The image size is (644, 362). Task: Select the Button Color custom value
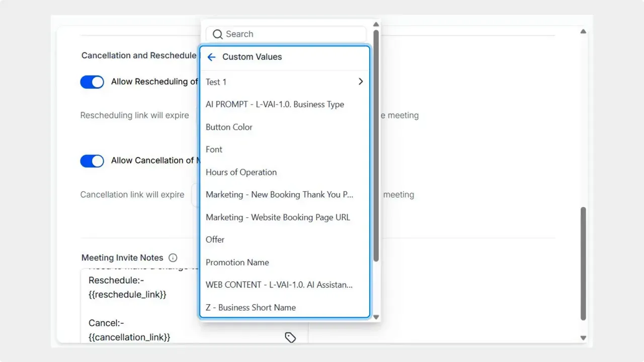[229, 127]
